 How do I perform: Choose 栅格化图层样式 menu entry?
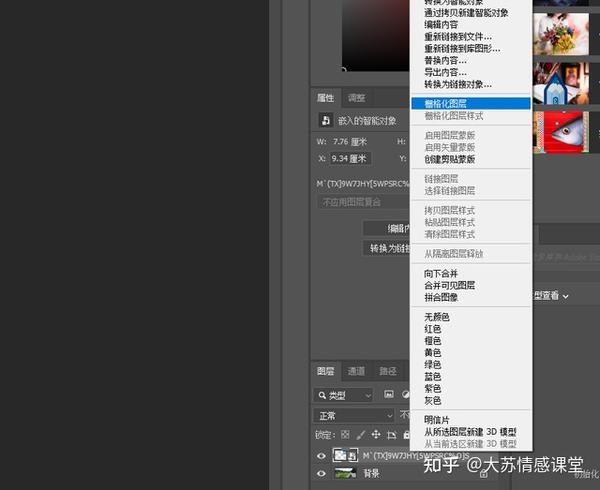click(471, 116)
